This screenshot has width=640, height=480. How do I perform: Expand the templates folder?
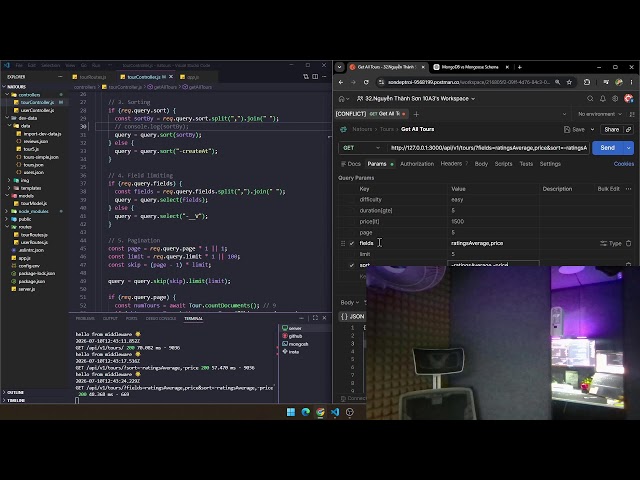coord(31,188)
